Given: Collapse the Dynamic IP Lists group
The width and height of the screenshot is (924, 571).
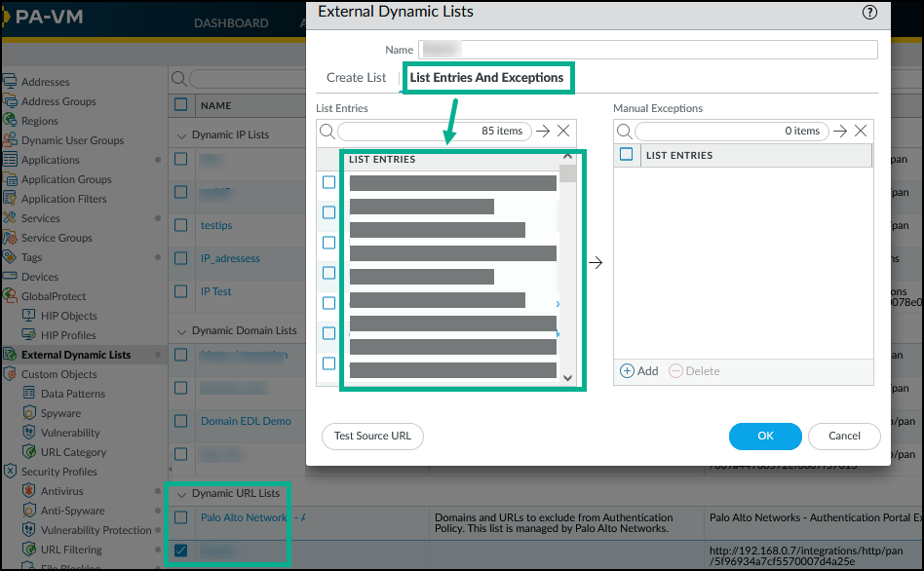Looking at the screenshot, I should pyautogui.click(x=180, y=134).
